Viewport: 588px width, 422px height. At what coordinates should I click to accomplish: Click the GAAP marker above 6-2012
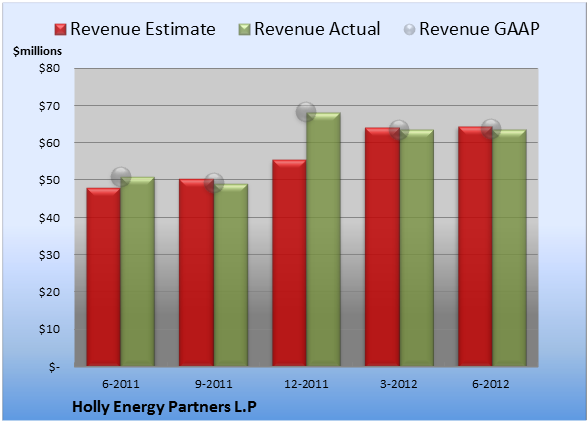[x=491, y=129]
